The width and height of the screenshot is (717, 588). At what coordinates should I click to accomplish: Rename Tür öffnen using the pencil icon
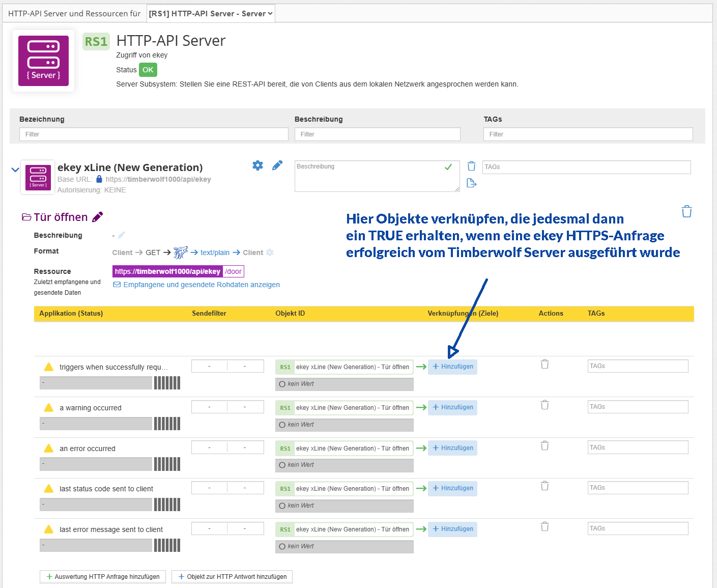97,217
